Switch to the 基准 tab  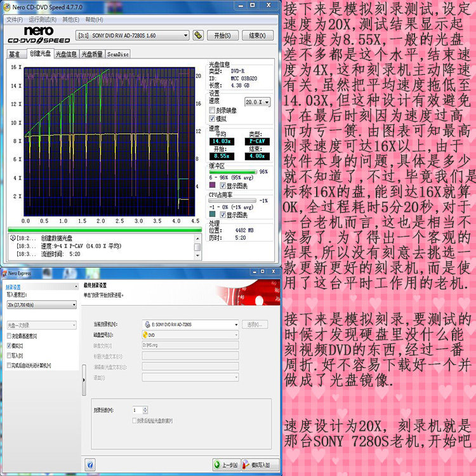[x=15, y=55]
